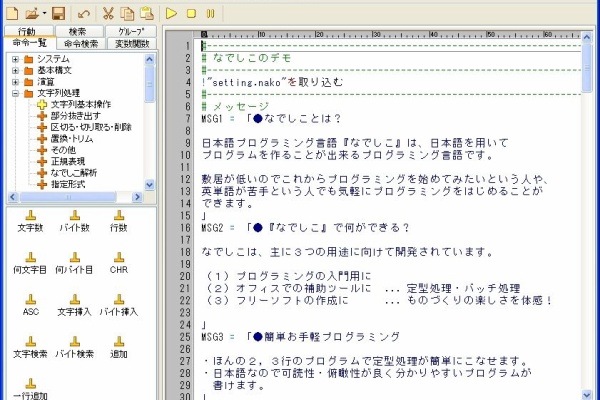Stop execution with the square stop button

191,14
